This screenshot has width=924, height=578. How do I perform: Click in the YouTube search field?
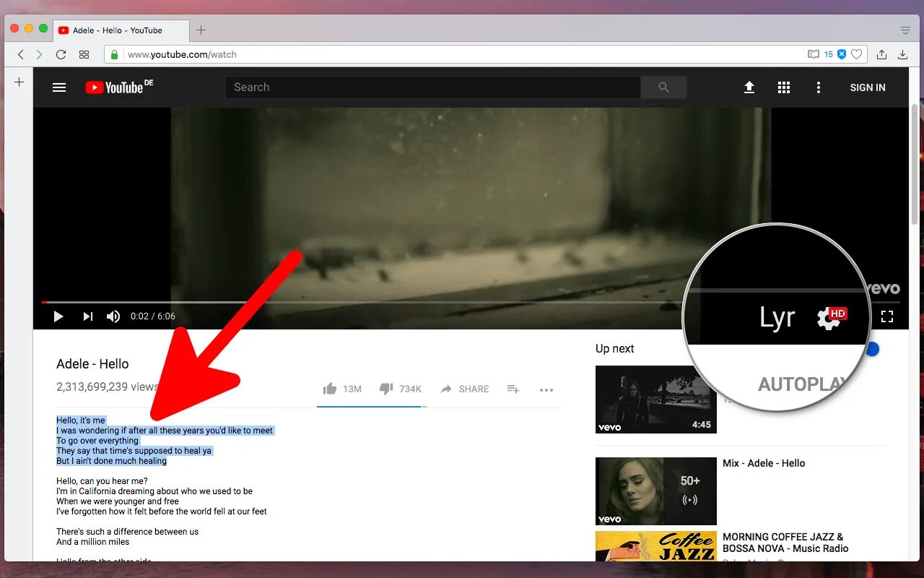point(432,87)
